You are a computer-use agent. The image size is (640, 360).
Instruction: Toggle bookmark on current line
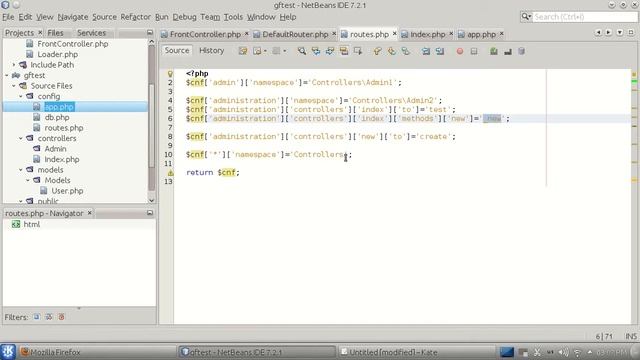coord(406,51)
